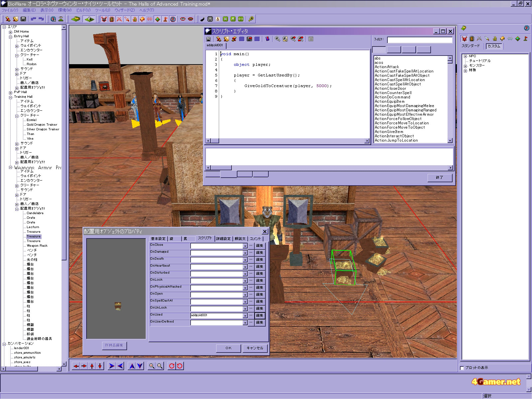Image resolution: width=532 pixels, height=399 pixels.
Task: Zoom in the 3D area view
Action: [152, 366]
